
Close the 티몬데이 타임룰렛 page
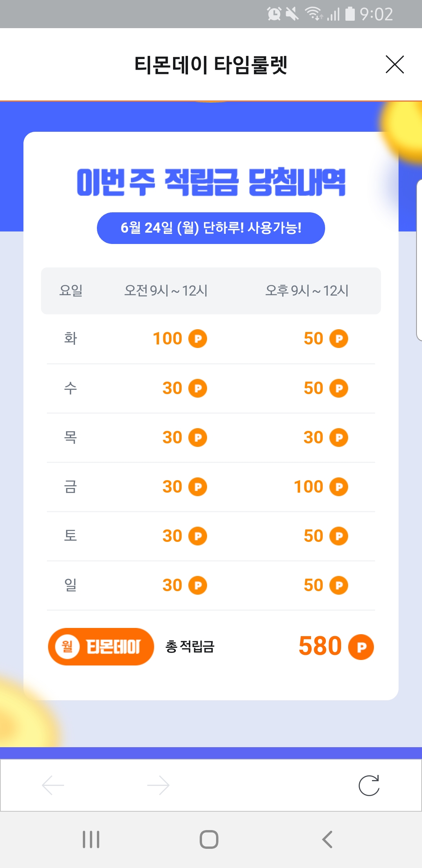(395, 65)
